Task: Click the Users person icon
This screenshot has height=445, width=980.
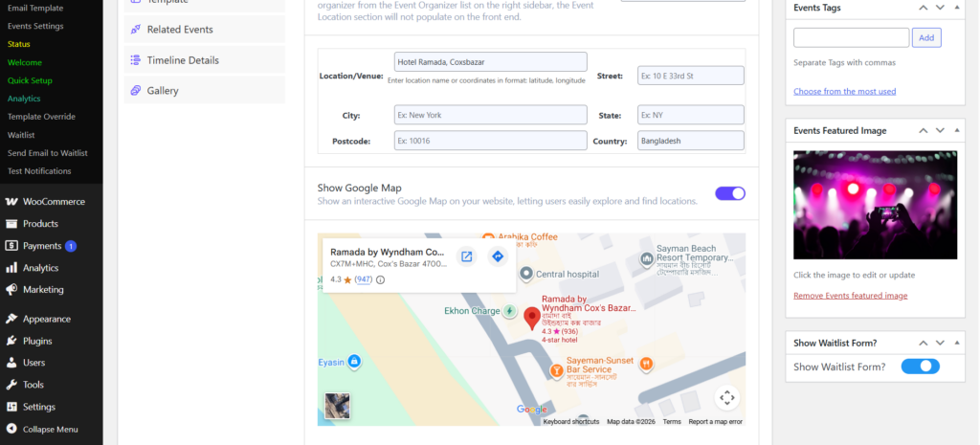Action: click(x=11, y=363)
